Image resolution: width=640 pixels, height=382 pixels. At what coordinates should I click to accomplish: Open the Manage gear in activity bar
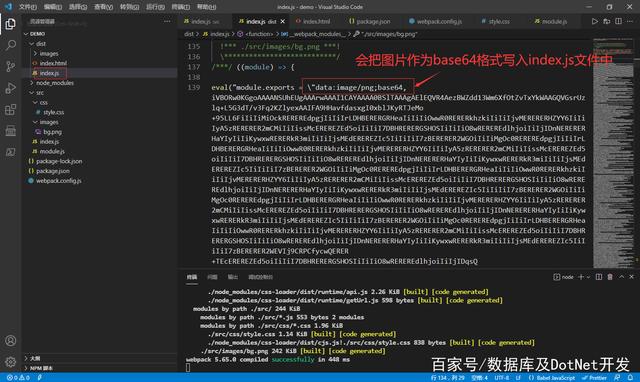pos(11,362)
